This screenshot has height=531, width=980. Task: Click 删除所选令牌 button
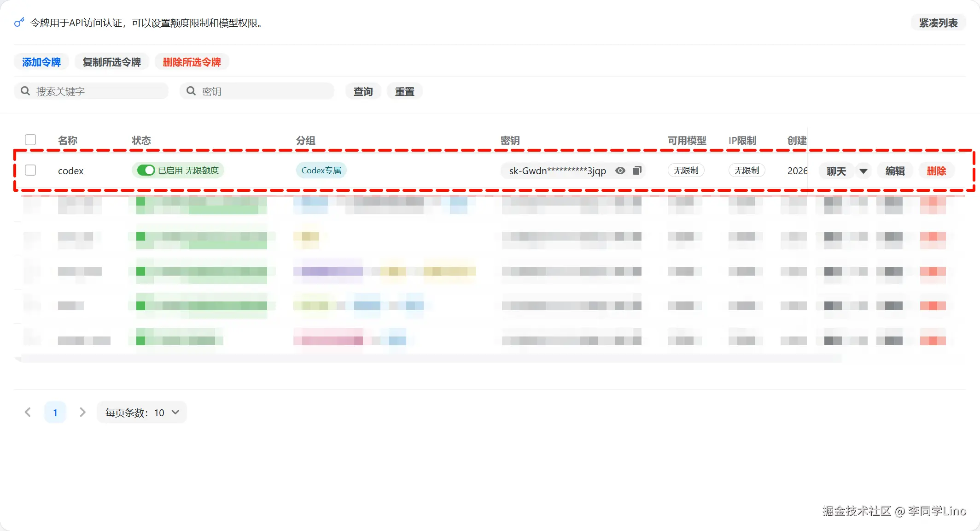click(192, 62)
